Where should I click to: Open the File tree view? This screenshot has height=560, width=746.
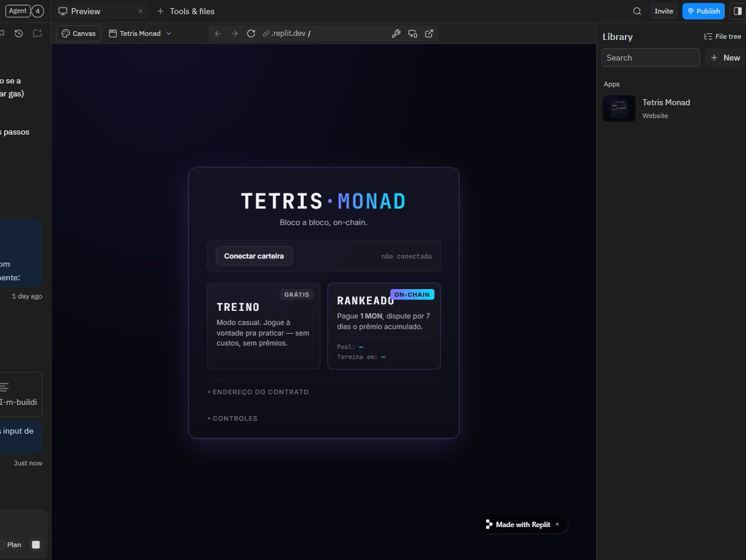pyautogui.click(x=722, y=37)
